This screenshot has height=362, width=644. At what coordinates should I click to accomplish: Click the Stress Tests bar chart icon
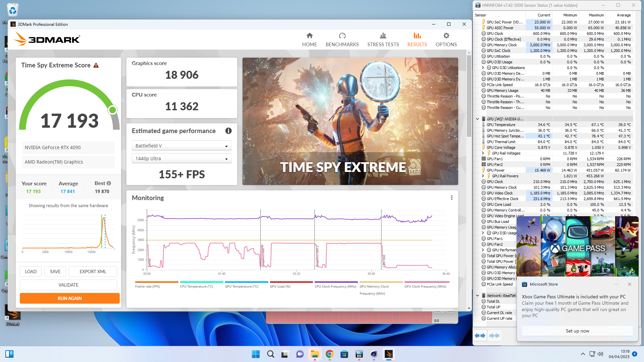(383, 36)
